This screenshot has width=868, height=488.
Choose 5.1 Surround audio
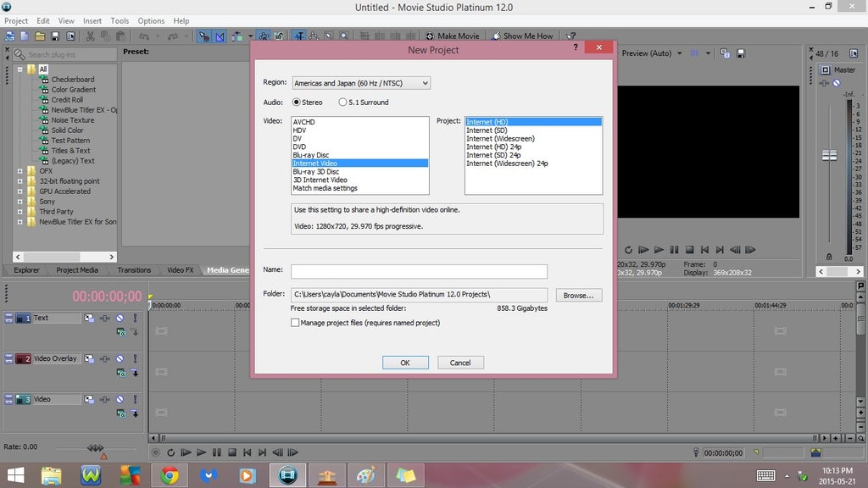tap(342, 103)
